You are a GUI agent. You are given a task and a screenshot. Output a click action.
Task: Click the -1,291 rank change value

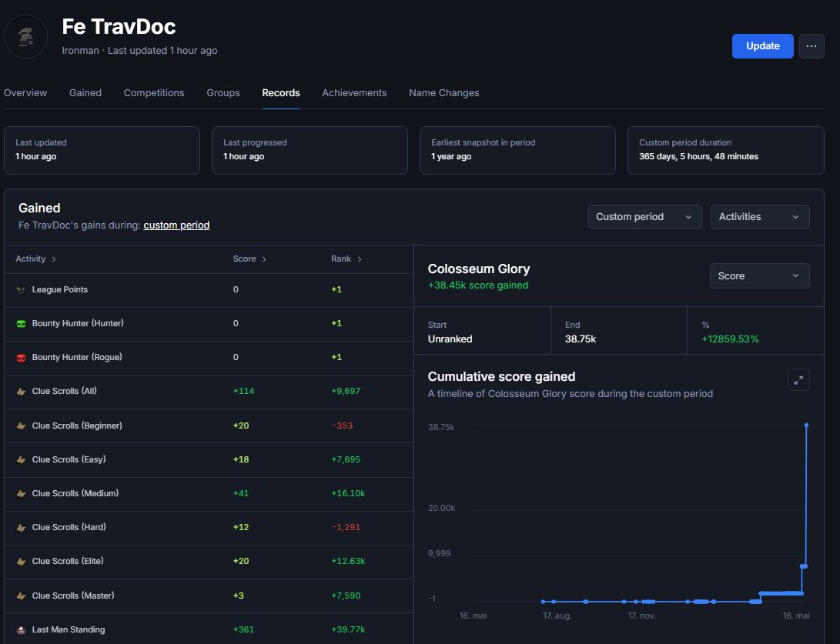click(x=346, y=527)
